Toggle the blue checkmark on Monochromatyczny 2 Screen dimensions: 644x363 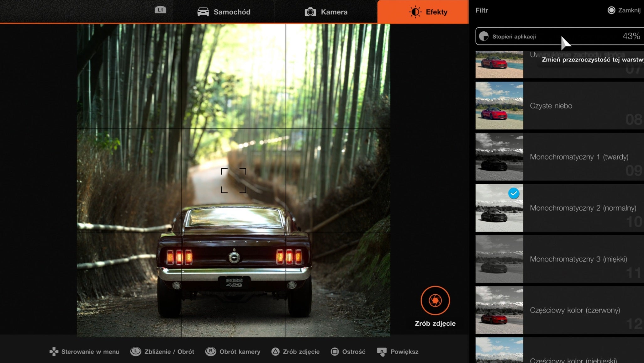(x=514, y=193)
